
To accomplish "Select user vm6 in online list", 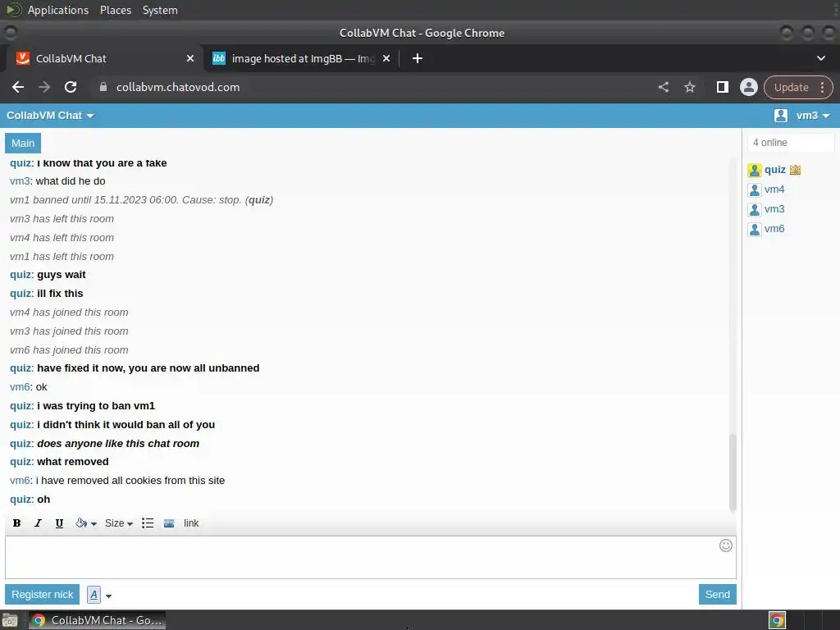I will 774,229.
